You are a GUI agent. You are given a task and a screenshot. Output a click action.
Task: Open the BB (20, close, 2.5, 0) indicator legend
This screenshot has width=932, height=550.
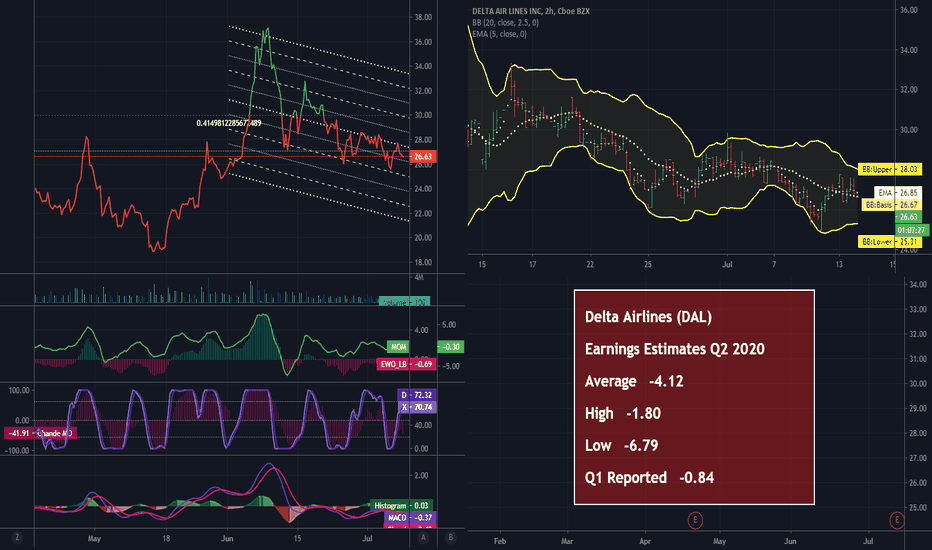coord(505,23)
